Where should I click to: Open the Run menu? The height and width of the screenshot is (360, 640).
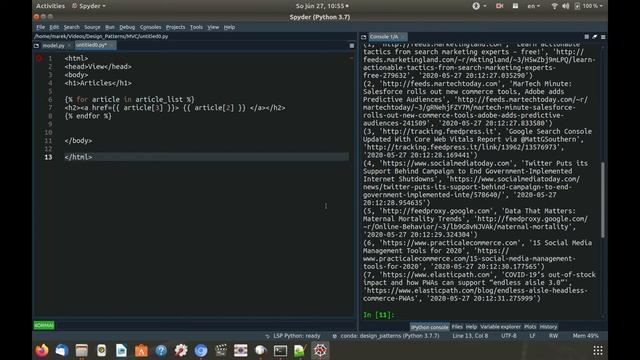[110, 27]
